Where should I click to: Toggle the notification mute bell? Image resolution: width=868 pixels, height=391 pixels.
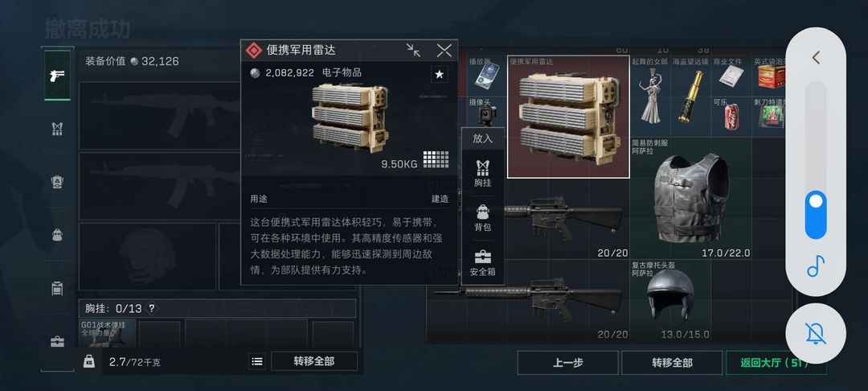[x=816, y=333]
